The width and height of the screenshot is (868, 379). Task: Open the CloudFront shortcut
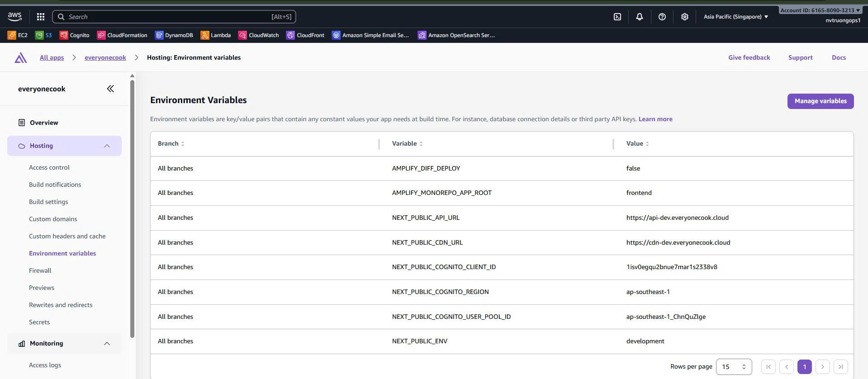point(305,35)
